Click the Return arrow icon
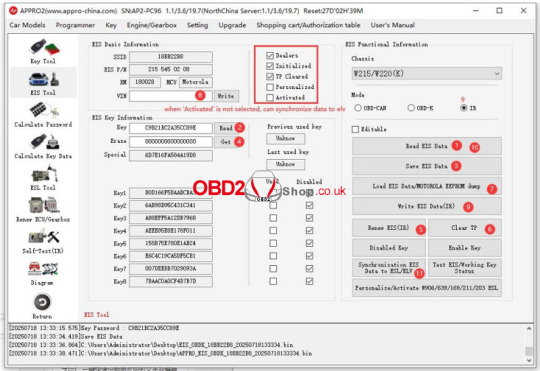This screenshot has width=540, height=371. [x=42, y=302]
